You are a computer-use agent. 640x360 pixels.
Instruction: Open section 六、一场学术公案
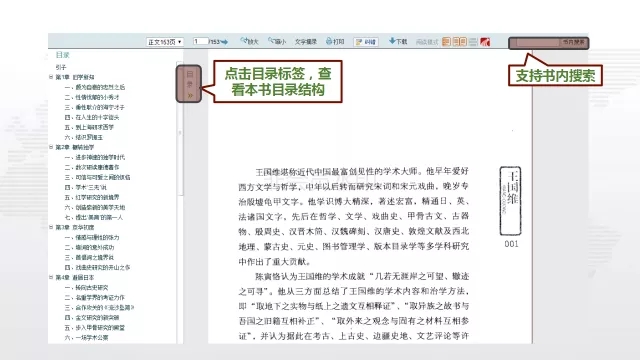pyautogui.click(x=86, y=338)
